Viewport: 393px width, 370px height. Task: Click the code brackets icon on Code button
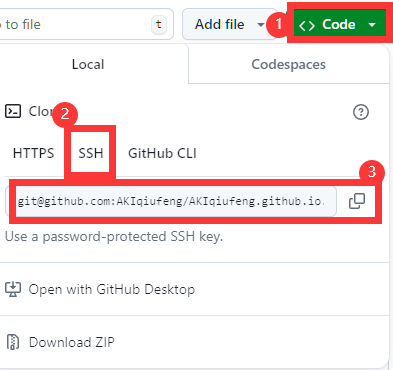pyautogui.click(x=307, y=25)
